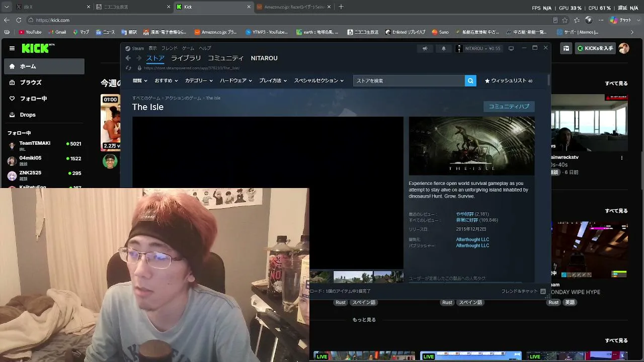Refresh the Kick browser page

coord(19,20)
